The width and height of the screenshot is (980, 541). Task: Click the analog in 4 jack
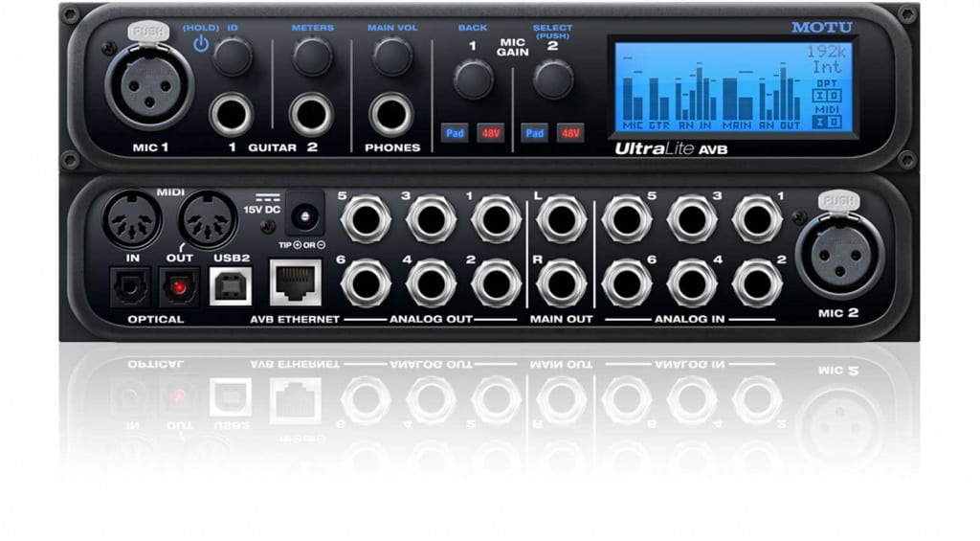click(x=692, y=284)
